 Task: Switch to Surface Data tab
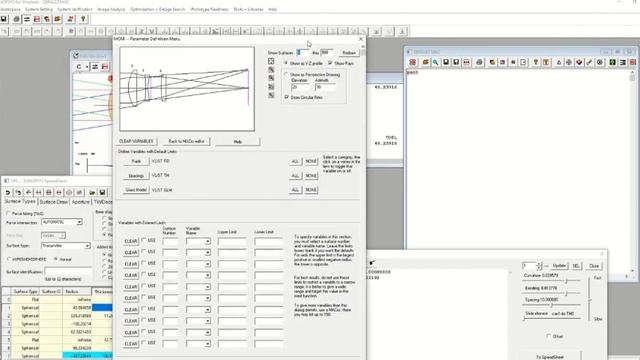(x=53, y=202)
